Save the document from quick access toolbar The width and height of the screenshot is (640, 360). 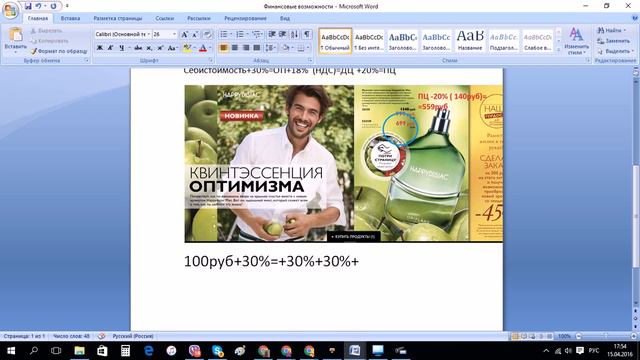[28, 6]
